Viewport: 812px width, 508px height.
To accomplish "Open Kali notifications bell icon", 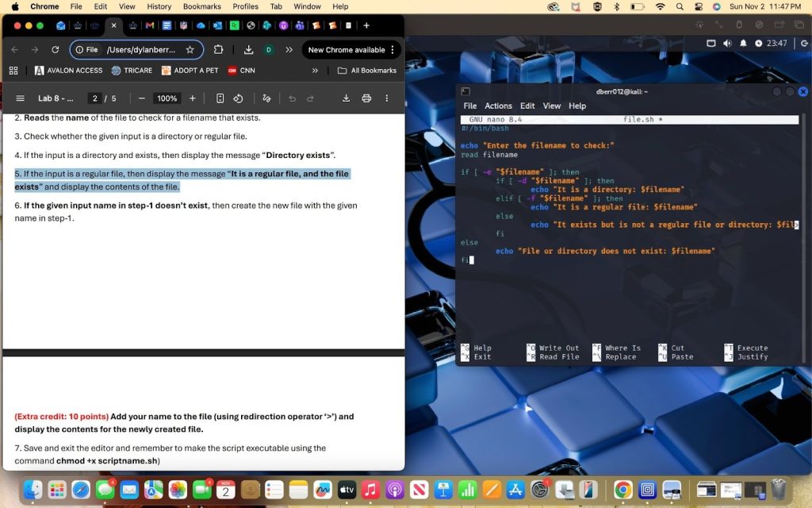I will (x=744, y=43).
